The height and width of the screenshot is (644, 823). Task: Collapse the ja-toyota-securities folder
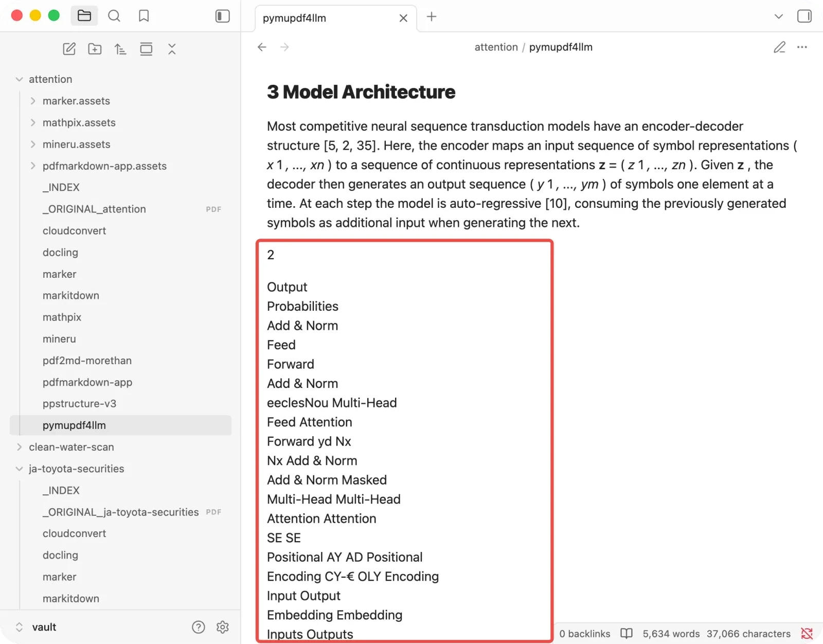[19, 469]
